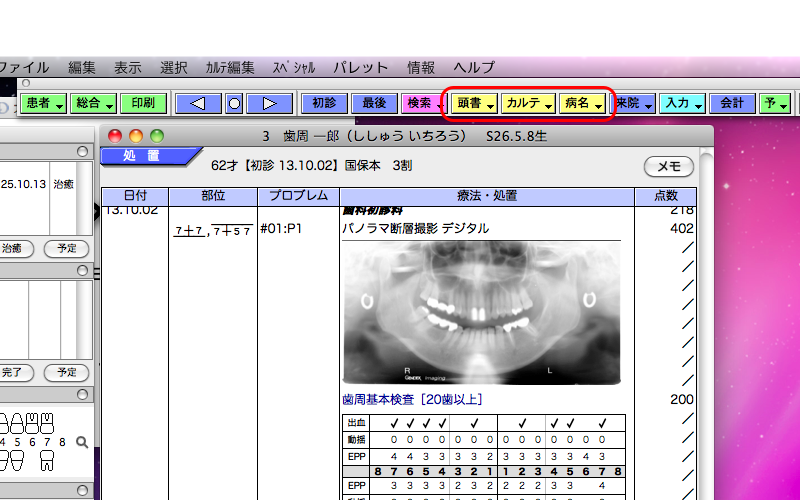
Task: Click the circle button between navigation arrows
Action: pyautogui.click(x=234, y=103)
